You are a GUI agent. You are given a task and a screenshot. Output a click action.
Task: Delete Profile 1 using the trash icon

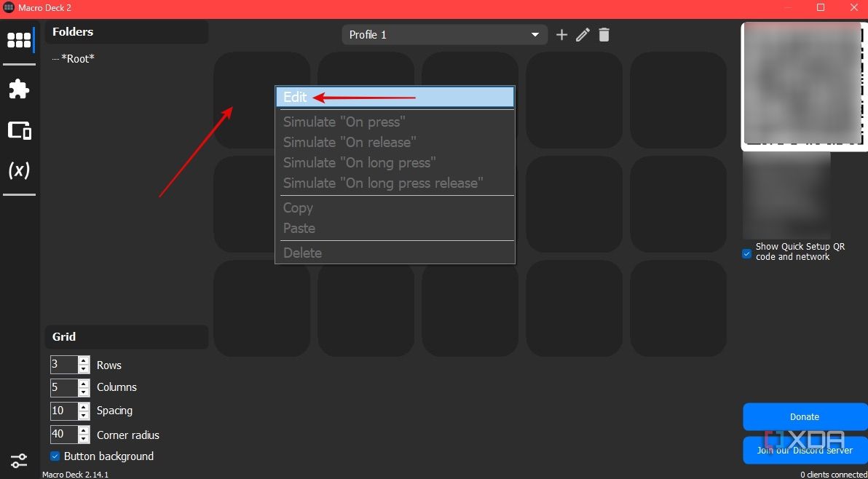[x=604, y=34]
